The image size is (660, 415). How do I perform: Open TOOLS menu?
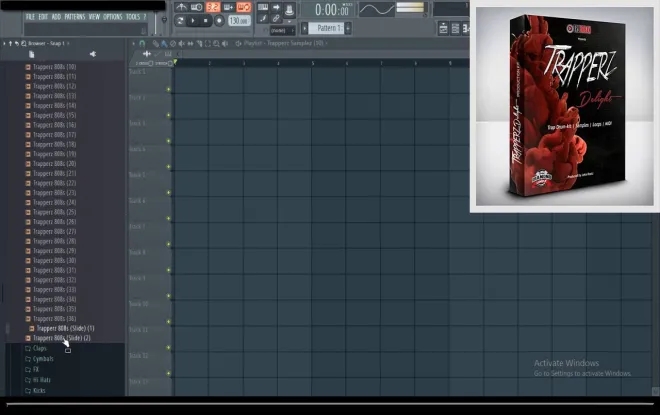point(133,17)
